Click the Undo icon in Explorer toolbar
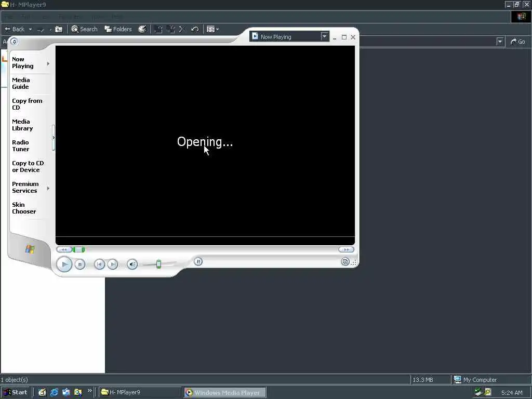 195,29
